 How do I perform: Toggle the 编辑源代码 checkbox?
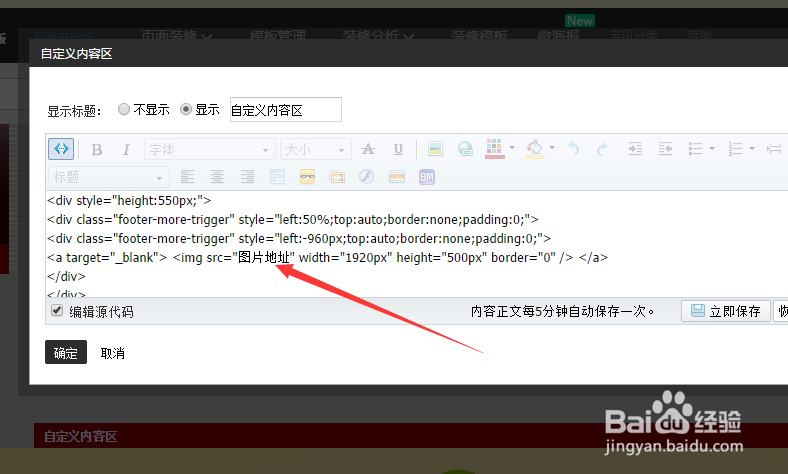pyautogui.click(x=57, y=310)
